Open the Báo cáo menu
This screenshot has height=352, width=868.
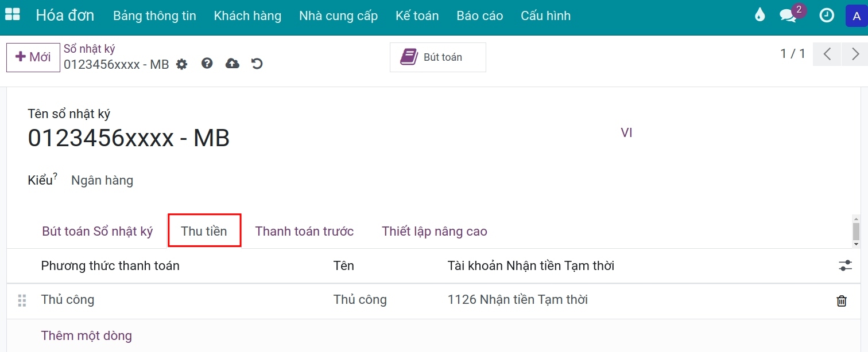click(479, 15)
